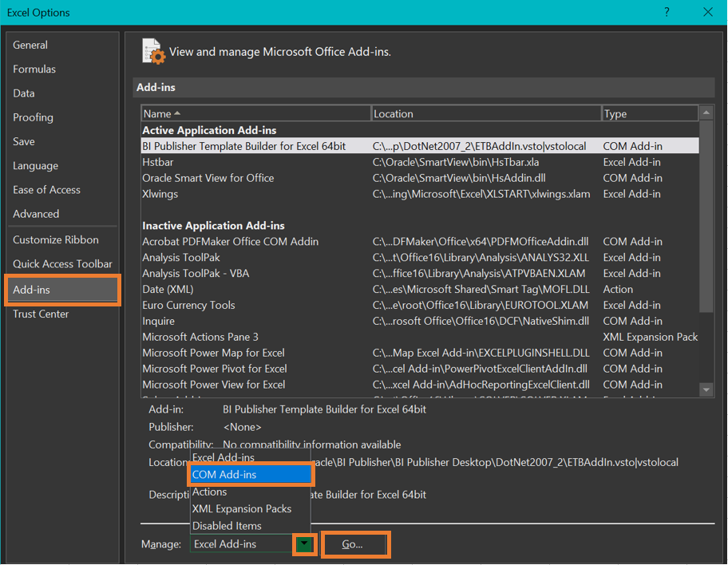This screenshot has width=728, height=565.
Task: Select Oracle Smart View for Office row
Action: [x=208, y=178]
